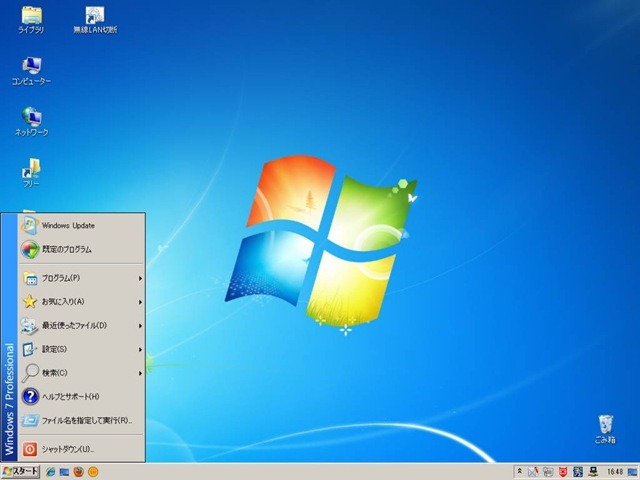
Task: Select the ネットワーク desktop icon
Action: pyautogui.click(x=31, y=122)
